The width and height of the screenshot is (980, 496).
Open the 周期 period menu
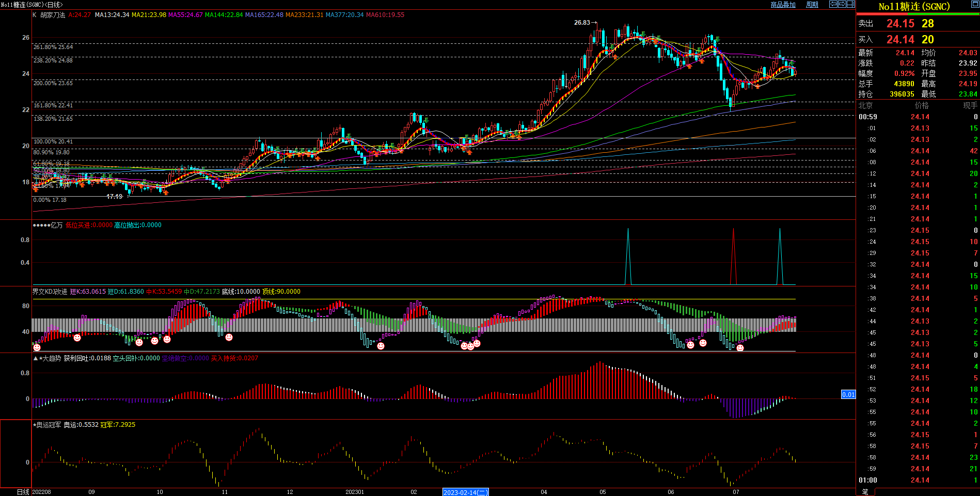812,5
